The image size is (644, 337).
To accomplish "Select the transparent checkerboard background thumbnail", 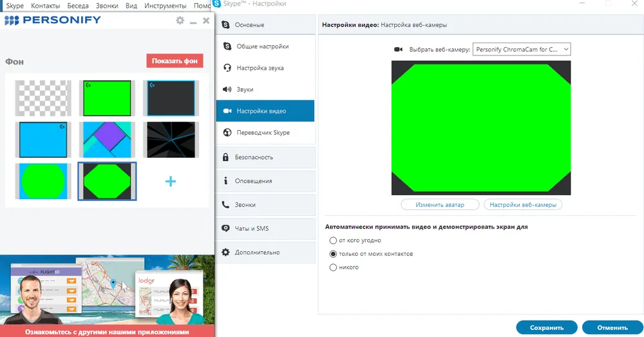I will click(x=43, y=98).
